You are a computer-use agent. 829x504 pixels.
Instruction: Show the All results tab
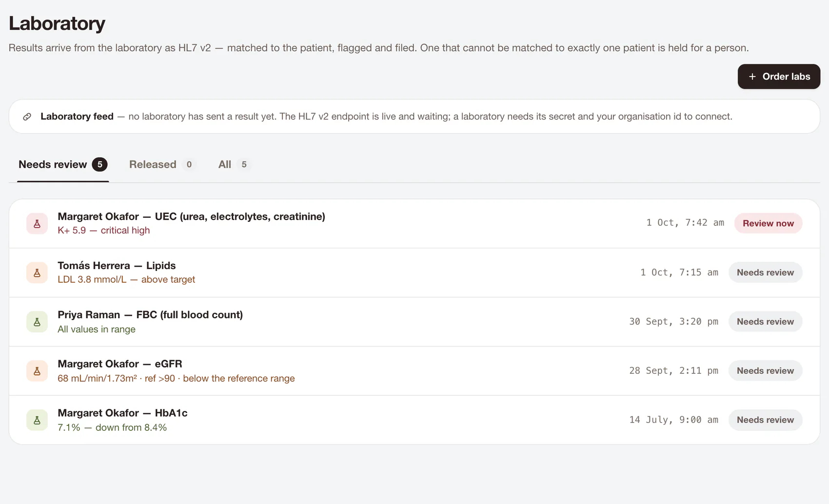(x=234, y=165)
